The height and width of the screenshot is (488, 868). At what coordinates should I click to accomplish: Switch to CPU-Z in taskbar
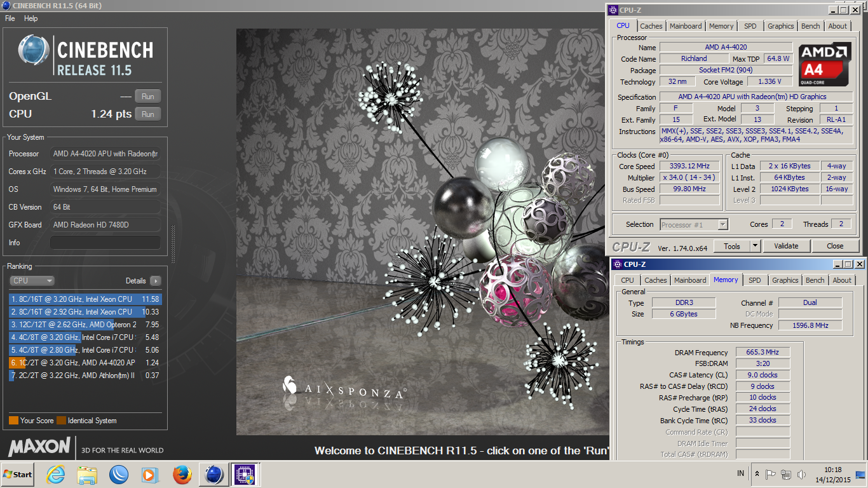point(245,475)
